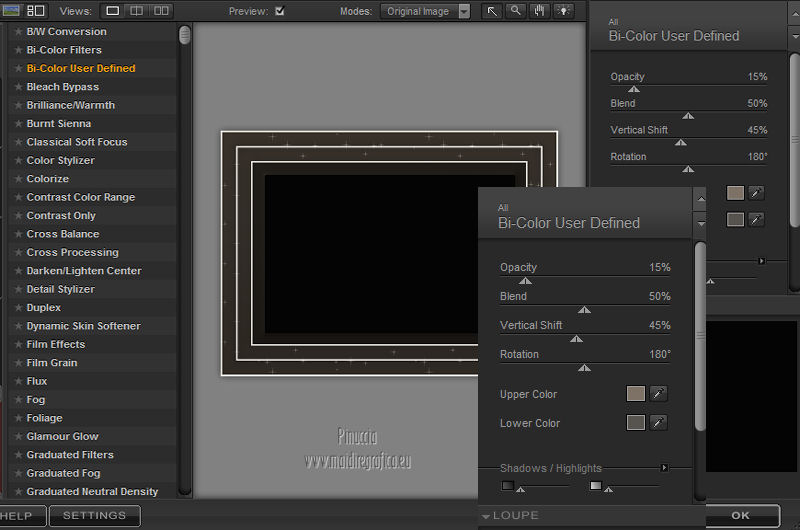The height and width of the screenshot is (530, 800).
Task: Click the filter list scrollbar
Action: 185,35
